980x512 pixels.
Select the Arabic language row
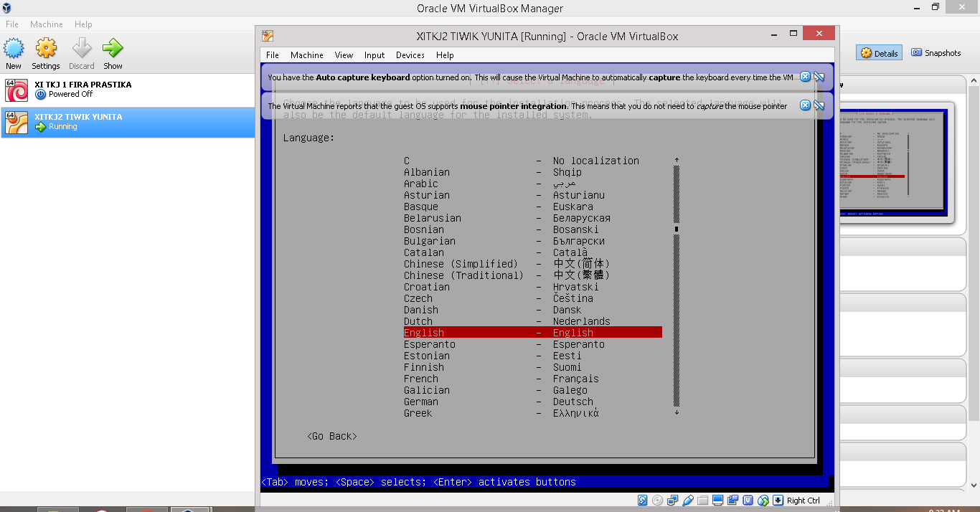(x=533, y=184)
